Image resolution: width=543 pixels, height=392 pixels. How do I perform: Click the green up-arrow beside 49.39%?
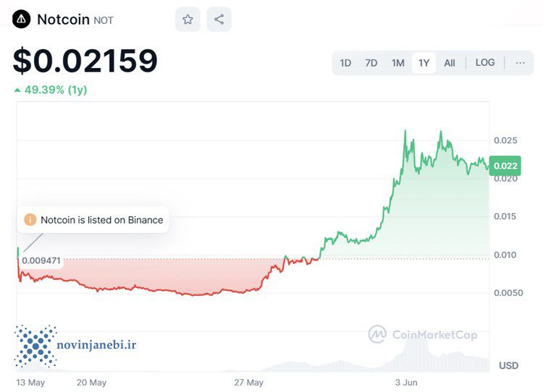pyautogui.click(x=17, y=90)
